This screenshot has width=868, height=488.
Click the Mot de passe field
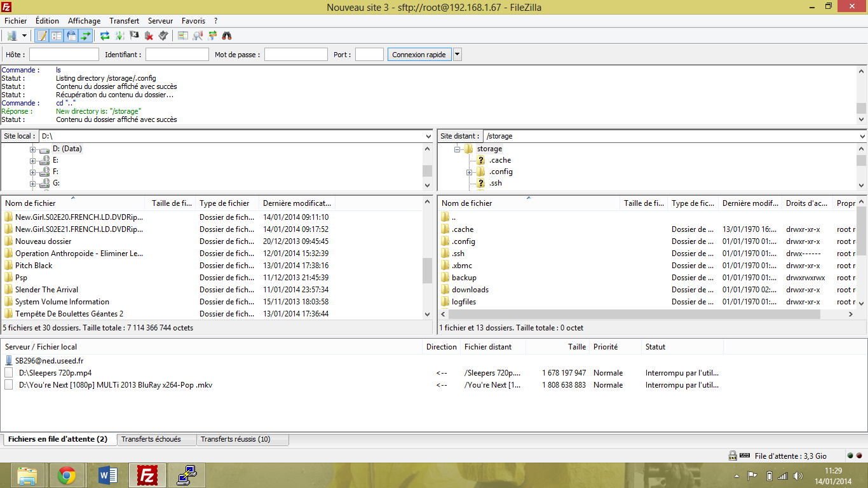pyautogui.click(x=296, y=55)
